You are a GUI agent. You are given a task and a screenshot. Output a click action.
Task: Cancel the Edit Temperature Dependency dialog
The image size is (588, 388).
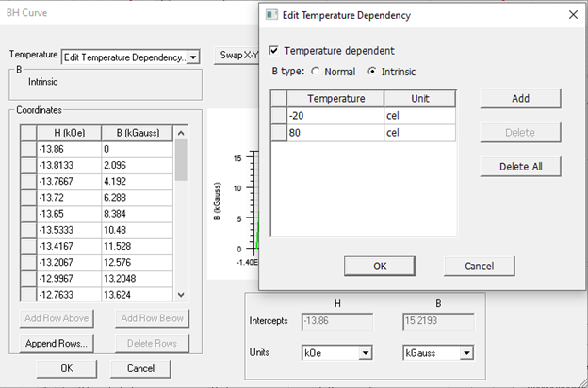tap(480, 267)
